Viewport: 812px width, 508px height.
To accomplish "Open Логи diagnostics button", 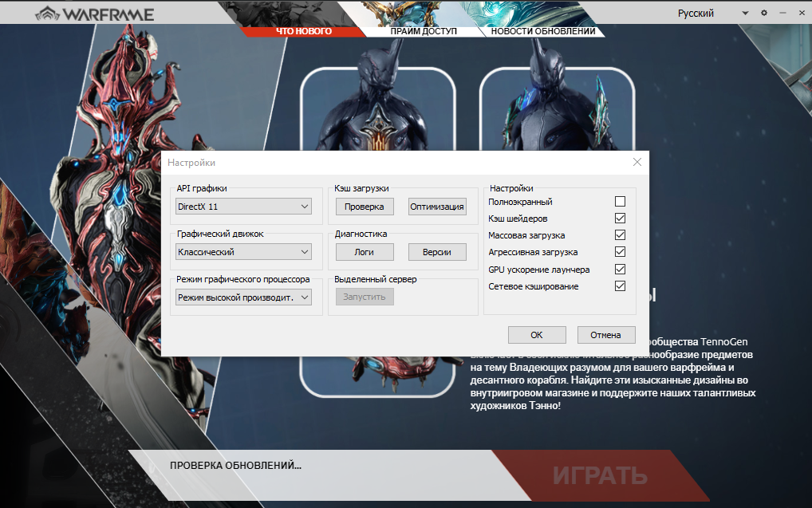I will [365, 252].
